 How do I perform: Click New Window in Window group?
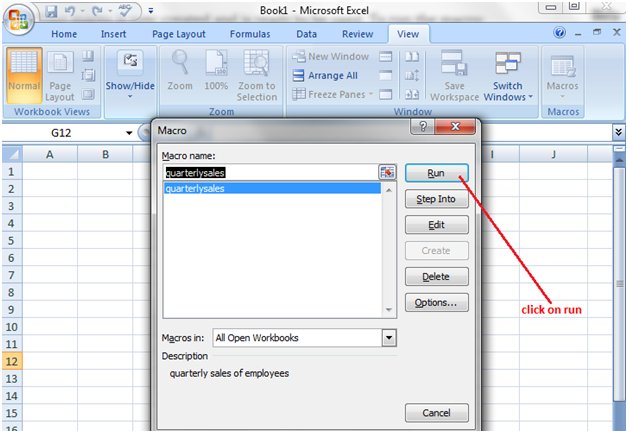click(331, 56)
